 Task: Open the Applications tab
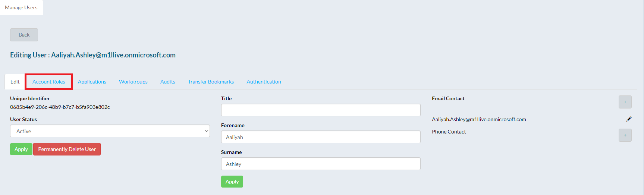(x=92, y=82)
